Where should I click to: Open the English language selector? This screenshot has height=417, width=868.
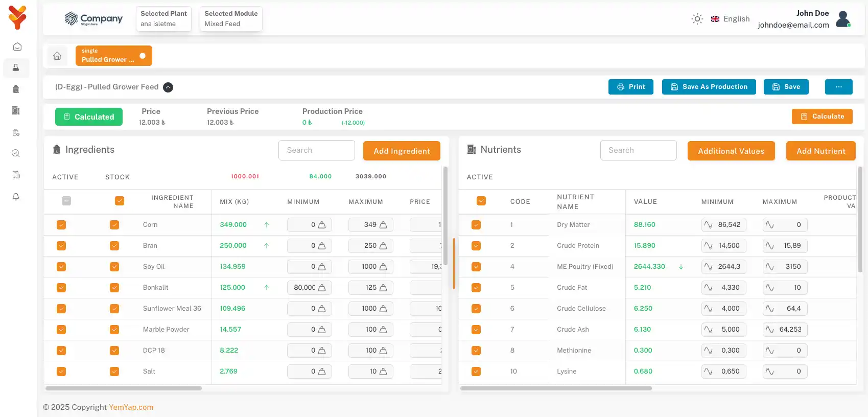[730, 19]
